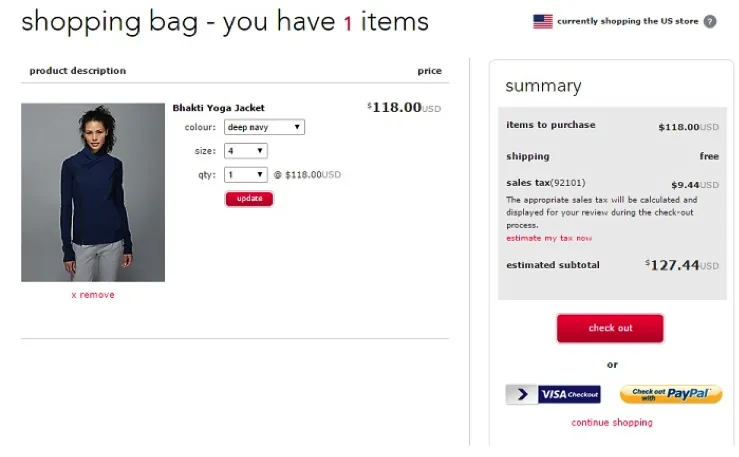The height and width of the screenshot is (457, 739).
Task: Click the help question mark icon
Action: [x=710, y=21]
